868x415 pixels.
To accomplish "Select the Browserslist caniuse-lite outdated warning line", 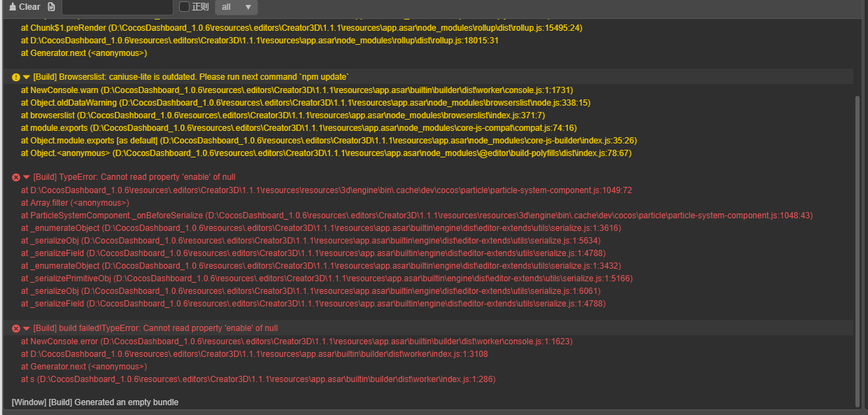I will tap(190, 77).
